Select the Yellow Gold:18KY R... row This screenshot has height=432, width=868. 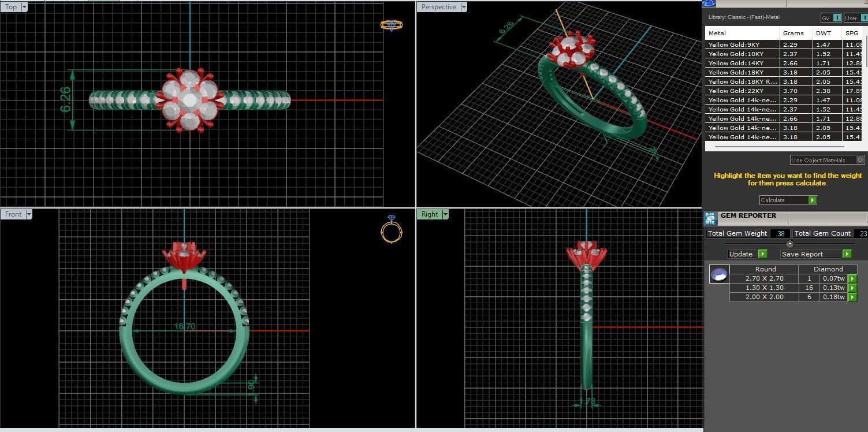(784, 81)
